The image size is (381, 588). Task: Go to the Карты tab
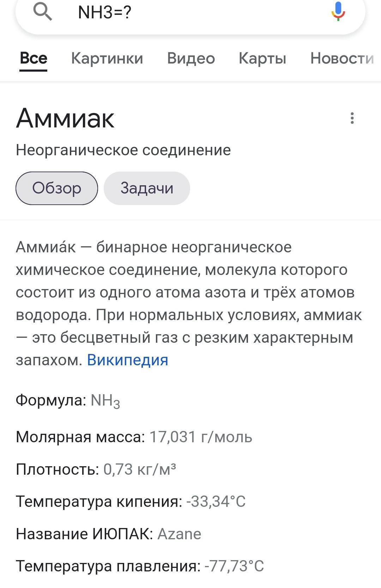pos(262,58)
